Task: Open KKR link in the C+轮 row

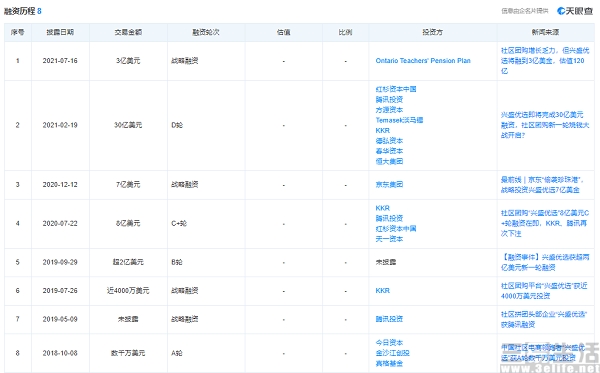Action: [382, 208]
